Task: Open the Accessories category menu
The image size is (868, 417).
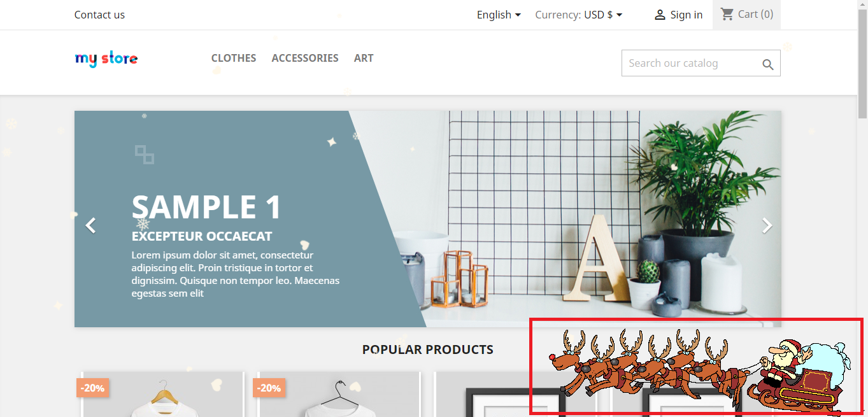Action: (305, 58)
